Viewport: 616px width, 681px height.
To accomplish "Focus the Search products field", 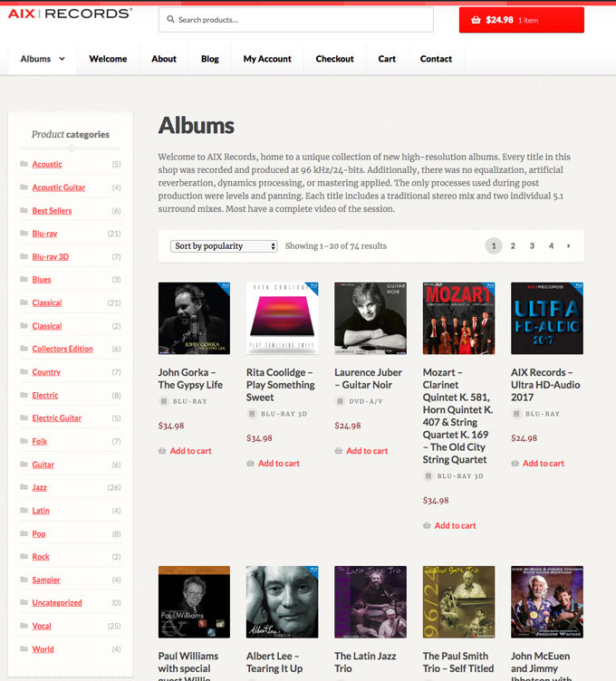I will (x=296, y=20).
